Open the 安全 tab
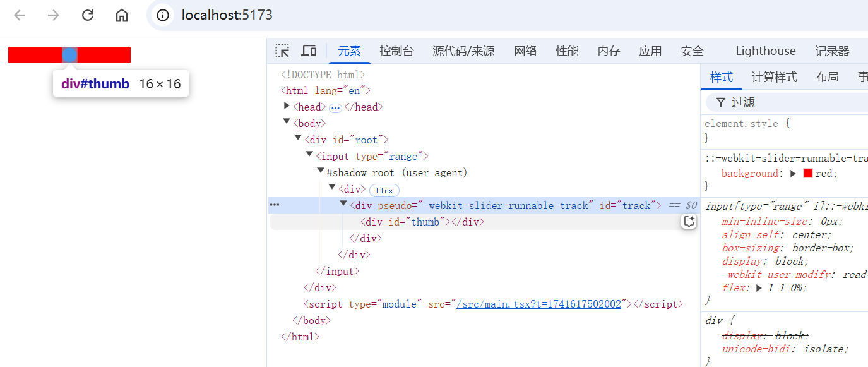Viewport: 868px width, 367px height. [692, 51]
